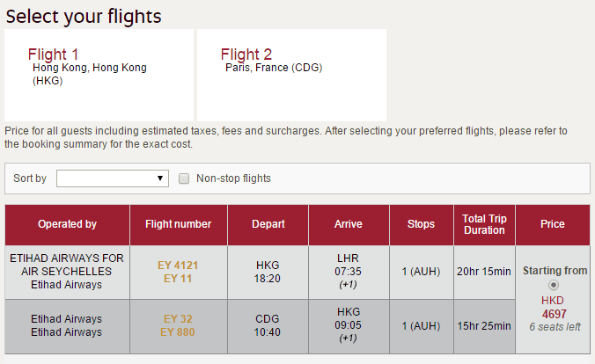Click the Price column header
Image resolution: width=595 pixels, height=364 pixels.
click(553, 224)
